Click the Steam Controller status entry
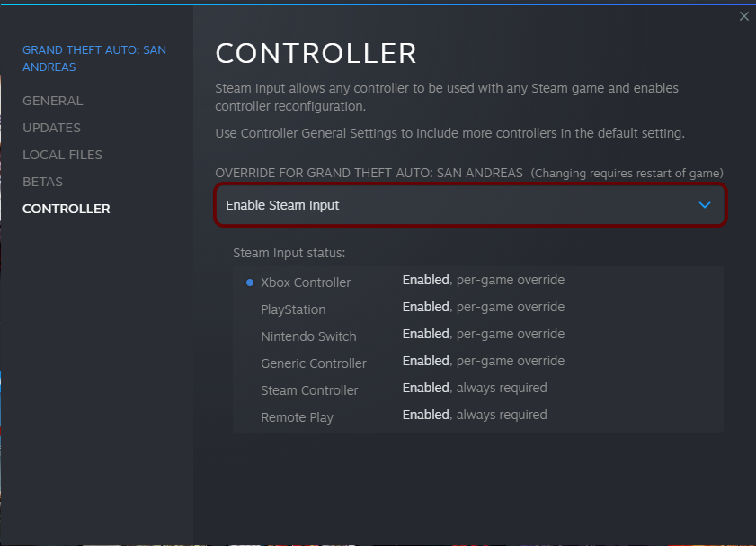Viewport: 756px width, 546px height. click(x=309, y=390)
